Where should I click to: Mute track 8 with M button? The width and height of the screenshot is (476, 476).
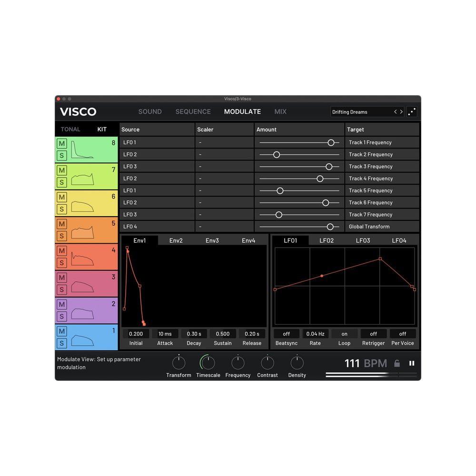click(x=62, y=143)
